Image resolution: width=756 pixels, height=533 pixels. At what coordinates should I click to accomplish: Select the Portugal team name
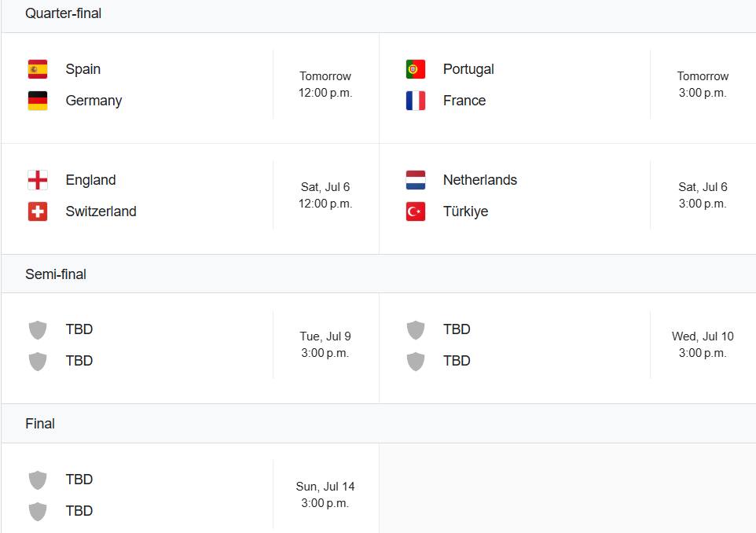point(468,69)
